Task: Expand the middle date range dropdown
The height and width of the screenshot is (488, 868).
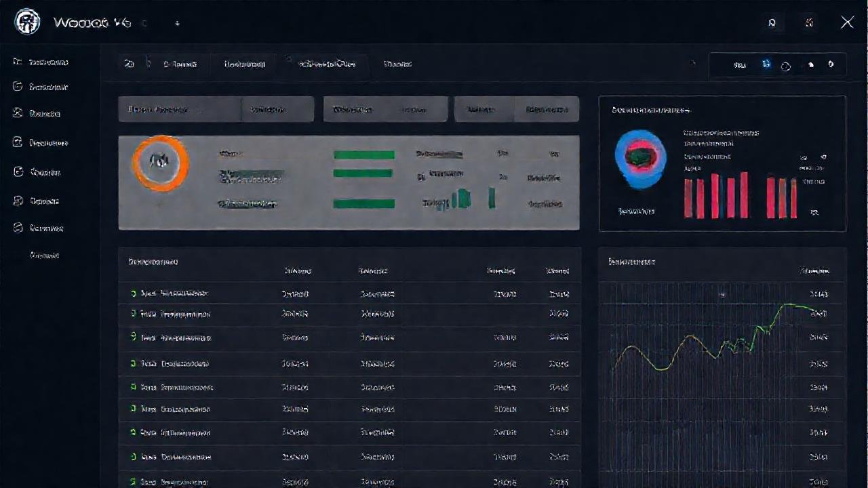Action: pos(385,108)
